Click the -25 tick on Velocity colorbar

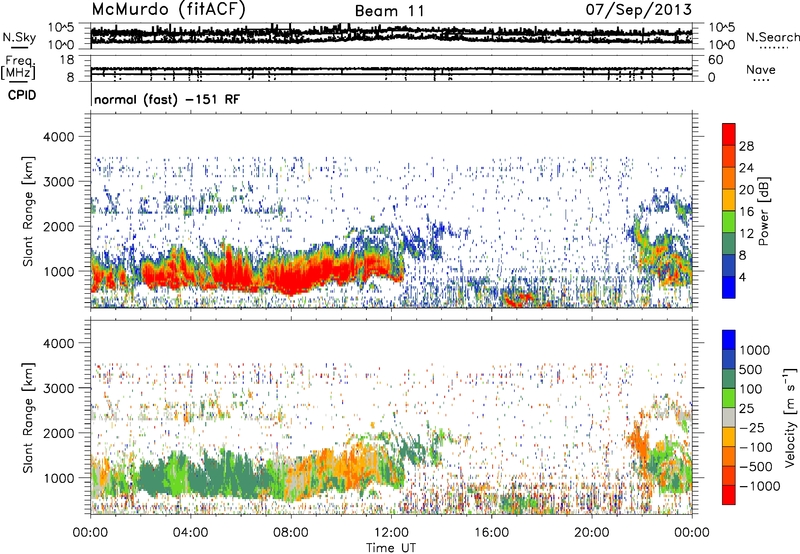[753, 427]
